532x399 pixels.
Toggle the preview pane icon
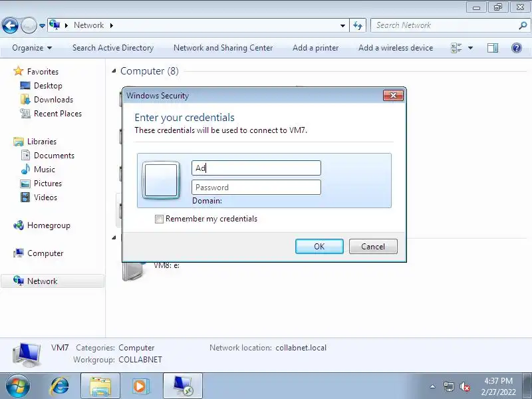point(493,48)
